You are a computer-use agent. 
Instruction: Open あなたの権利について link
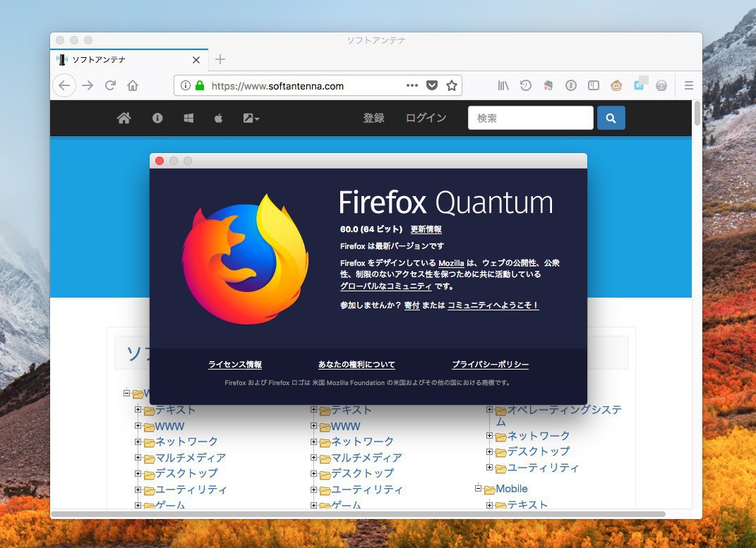[356, 365]
